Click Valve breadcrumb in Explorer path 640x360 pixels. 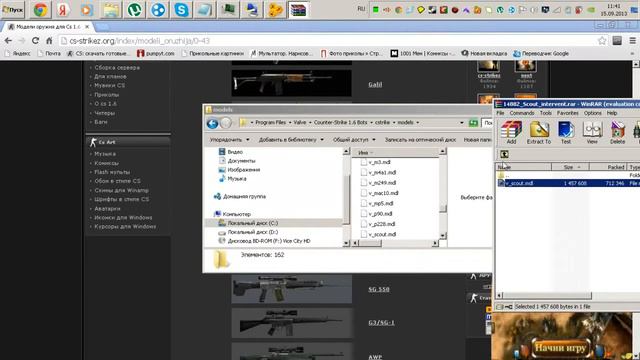point(300,122)
